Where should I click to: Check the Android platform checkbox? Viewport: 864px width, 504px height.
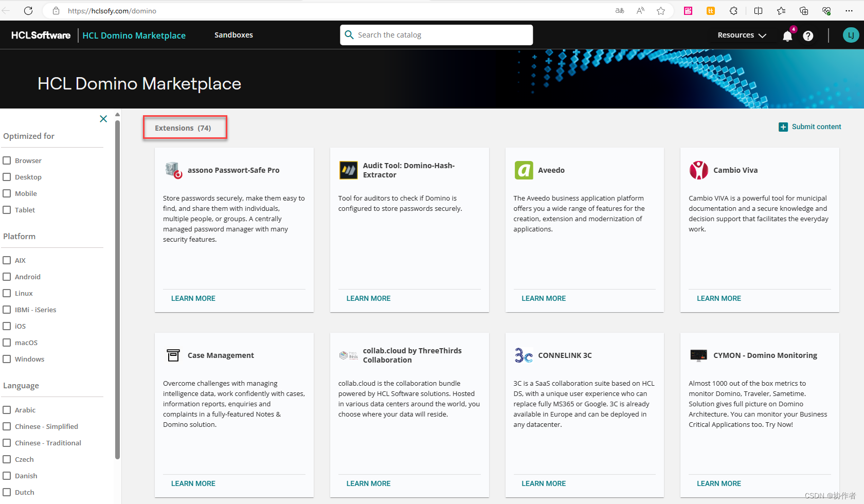coord(7,277)
